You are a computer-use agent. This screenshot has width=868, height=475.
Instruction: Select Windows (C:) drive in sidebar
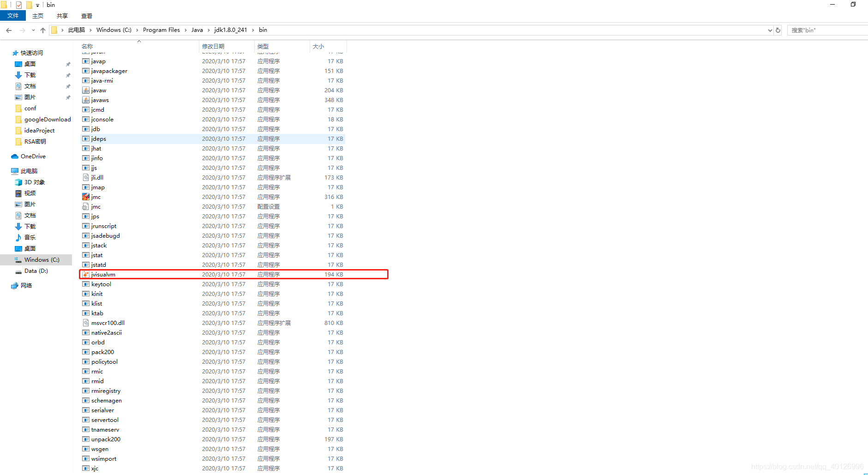(37, 260)
